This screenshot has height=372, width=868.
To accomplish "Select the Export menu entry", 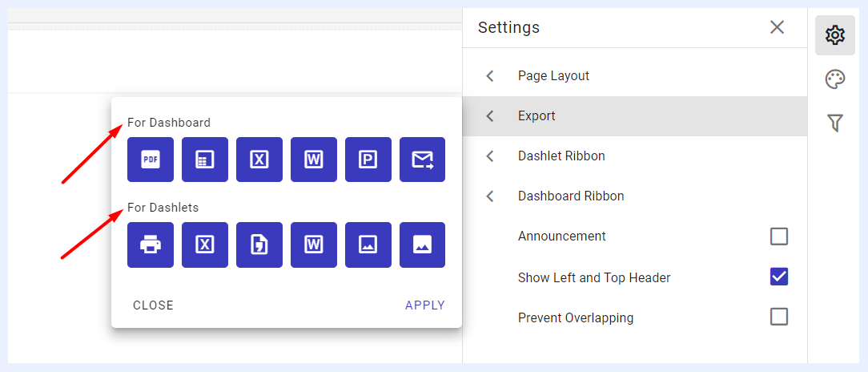I will (x=634, y=116).
